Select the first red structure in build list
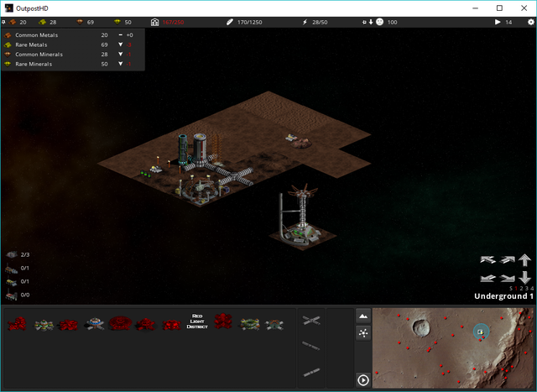537x392 pixels. coord(17,323)
